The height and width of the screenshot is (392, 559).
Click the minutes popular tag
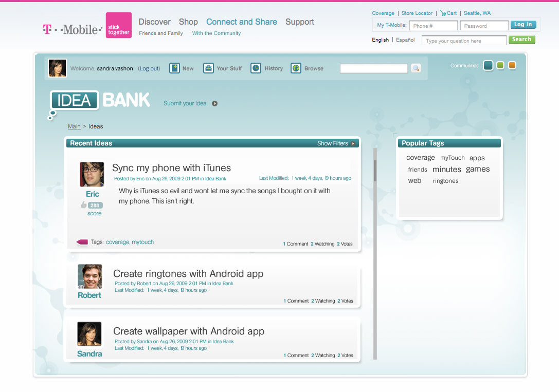point(447,170)
